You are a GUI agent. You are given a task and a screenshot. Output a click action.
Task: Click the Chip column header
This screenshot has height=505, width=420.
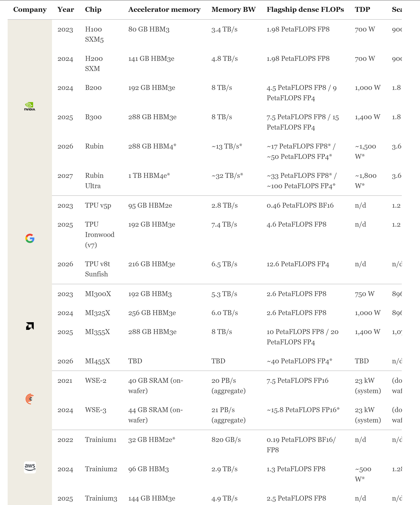click(x=93, y=9)
